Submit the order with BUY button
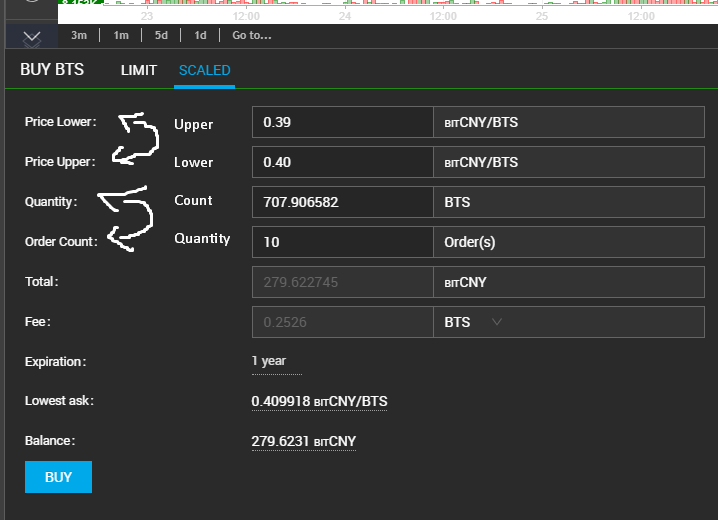The height and width of the screenshot is (520, 718). click(x=58, y=477)
